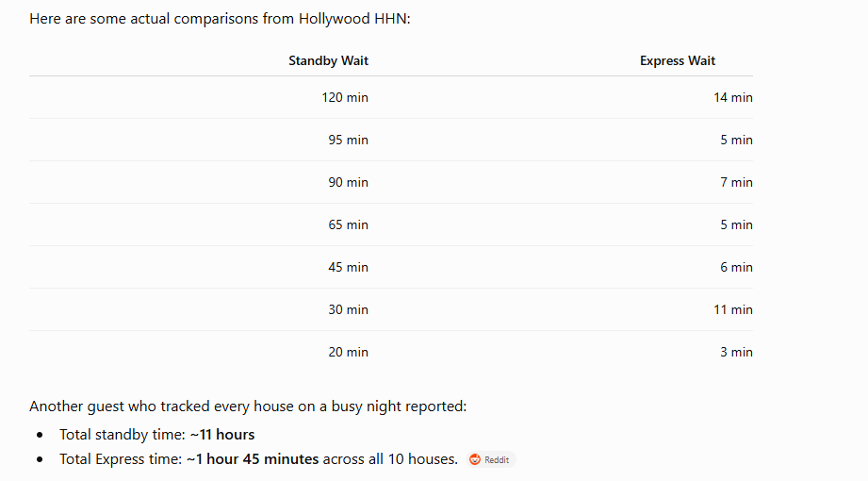The image size is (868, 481).
Task: Click the 90 min standby value
Action: point(348,182)
